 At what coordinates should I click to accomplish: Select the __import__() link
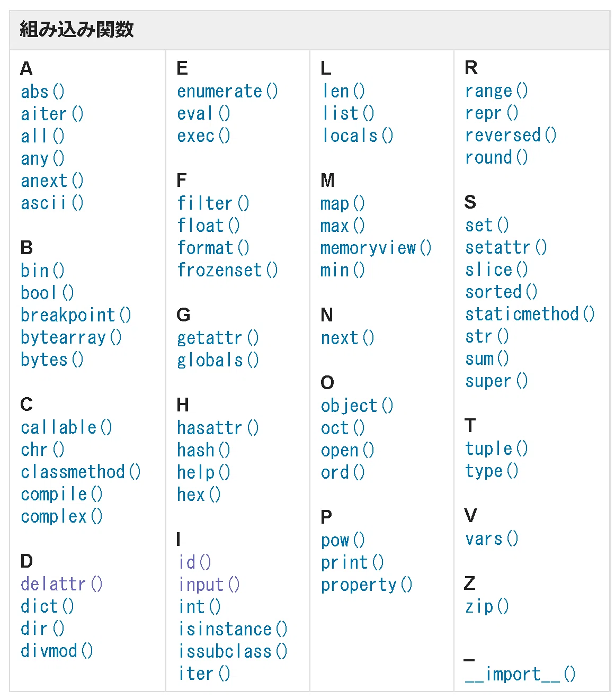point(520,674)
